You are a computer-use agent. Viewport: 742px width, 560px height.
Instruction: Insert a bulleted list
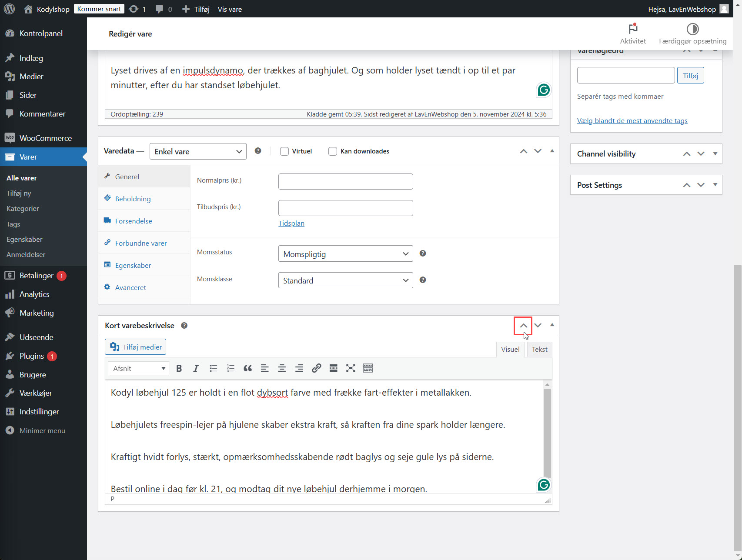(x=213, y=368)
